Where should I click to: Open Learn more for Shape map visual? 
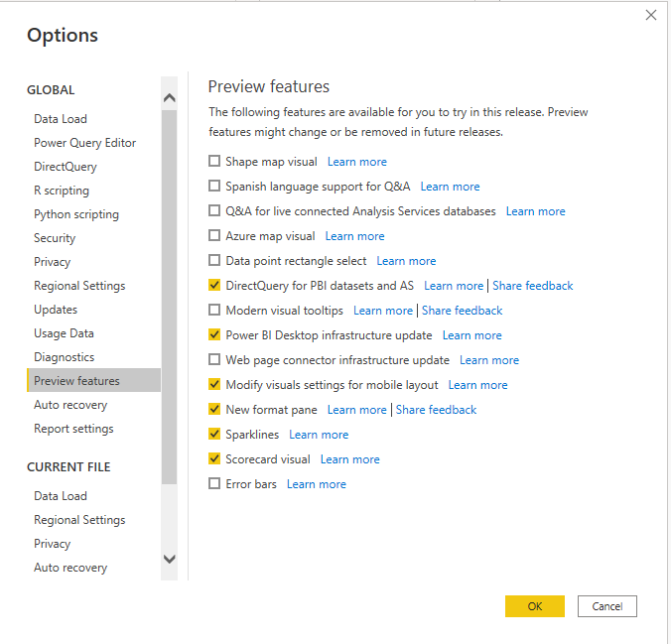(x=357, y=162)
